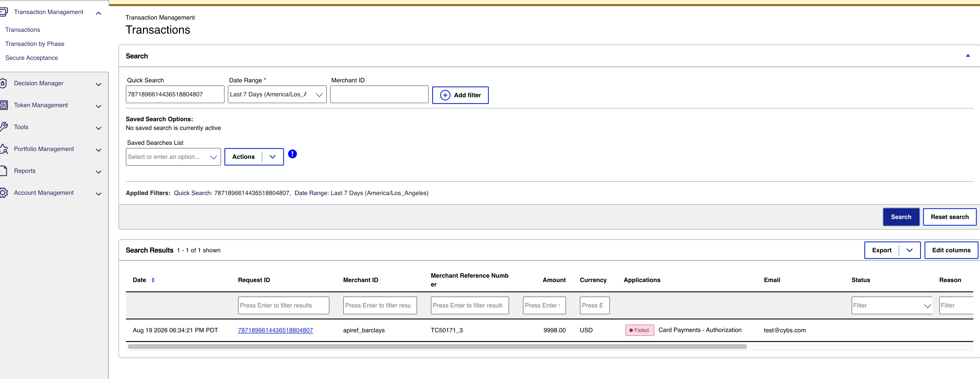This screenshot has height=379, width=980.
Task: Click the plus icon in Add filter
Action: click(445, 95)
